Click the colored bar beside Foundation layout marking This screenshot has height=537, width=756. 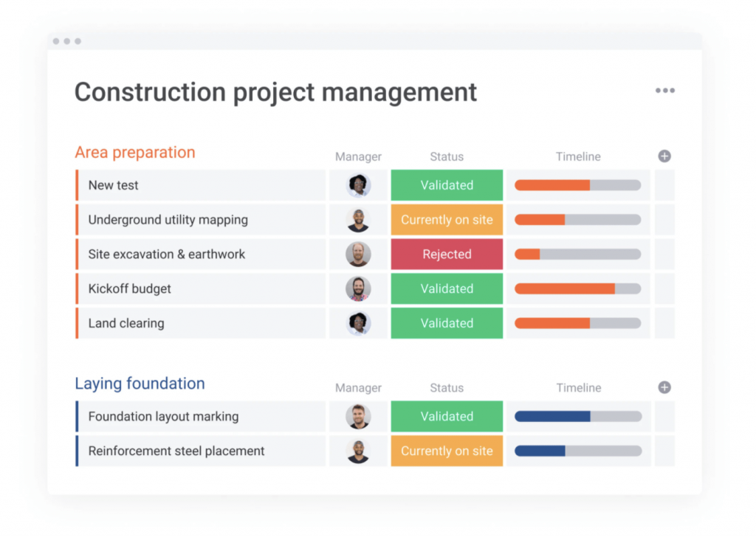[78, 416]
